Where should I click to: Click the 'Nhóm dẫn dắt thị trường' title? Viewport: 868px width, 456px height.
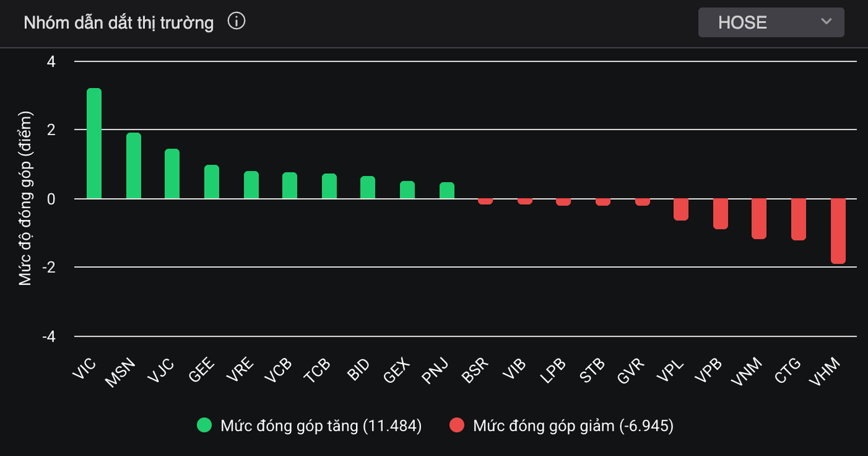(x=119, y=23)
